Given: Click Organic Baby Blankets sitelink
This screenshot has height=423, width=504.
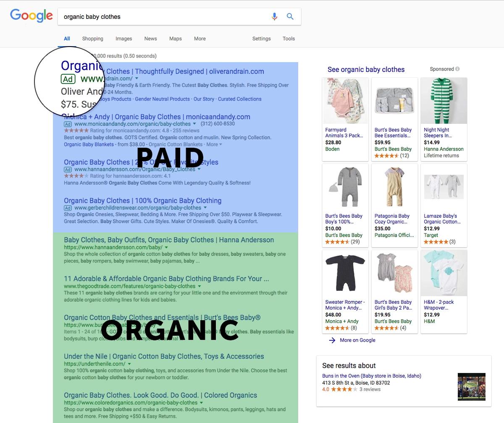Looking at the screenshot, I should click(89, 144).
